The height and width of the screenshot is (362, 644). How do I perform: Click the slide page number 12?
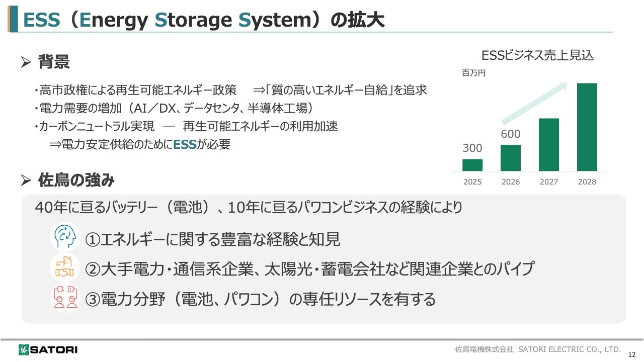click(632, 354)
